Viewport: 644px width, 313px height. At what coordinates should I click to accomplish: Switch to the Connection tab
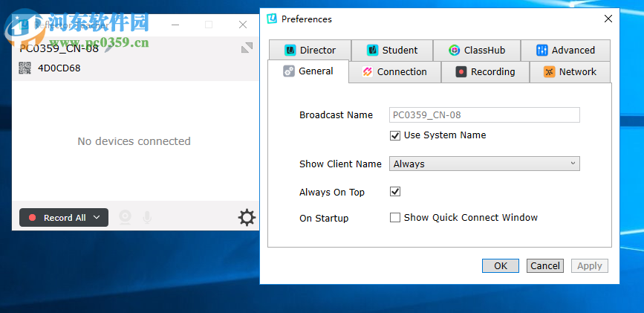click(x=394, y=72)
